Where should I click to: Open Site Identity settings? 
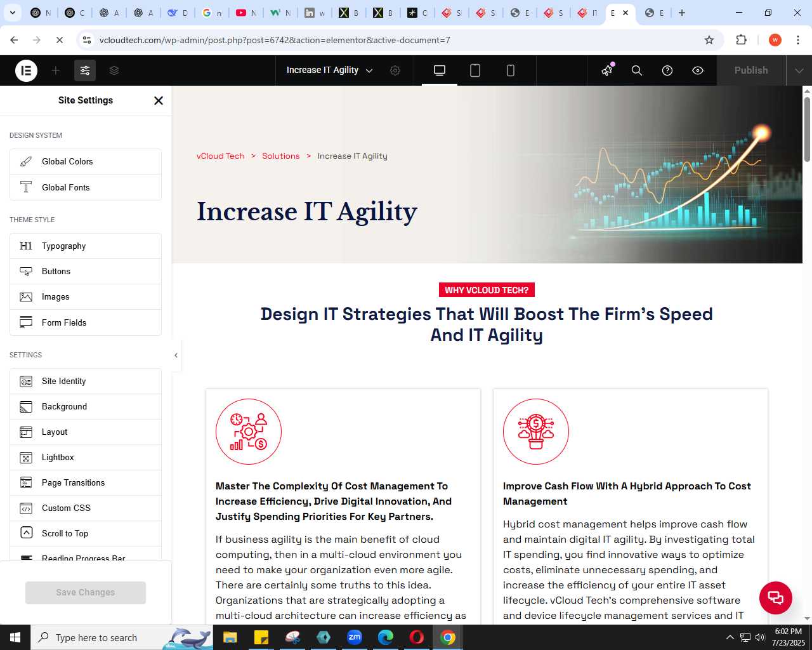point(86,381)
